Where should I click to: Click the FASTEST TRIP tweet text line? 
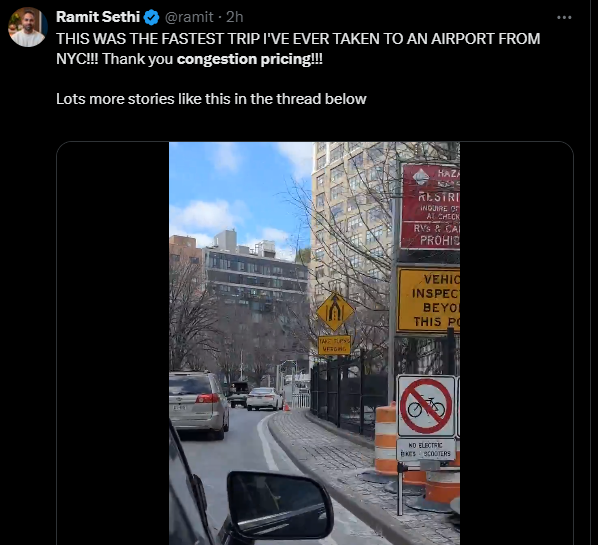pyautogui.click(x=298, y=39)
